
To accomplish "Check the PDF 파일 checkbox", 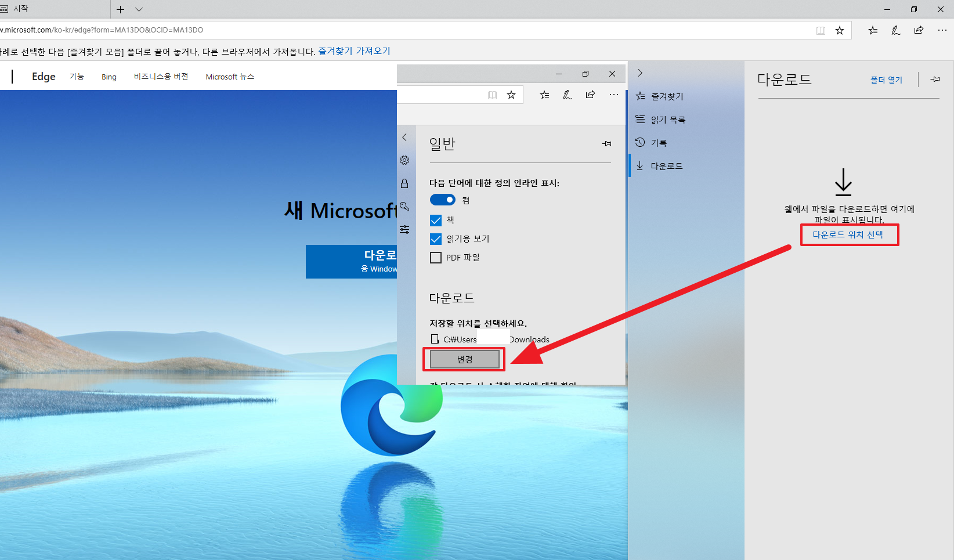I will pyautogui.click(x=436, y=258).
